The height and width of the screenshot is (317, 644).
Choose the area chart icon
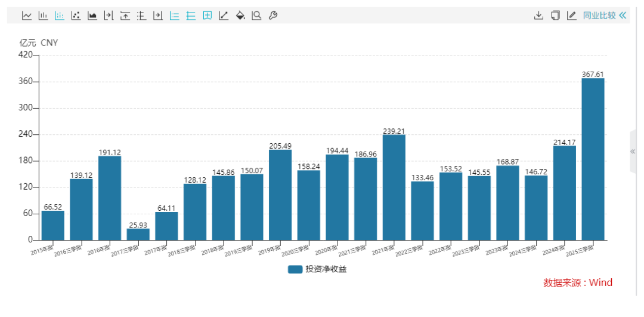coord(92,16)
